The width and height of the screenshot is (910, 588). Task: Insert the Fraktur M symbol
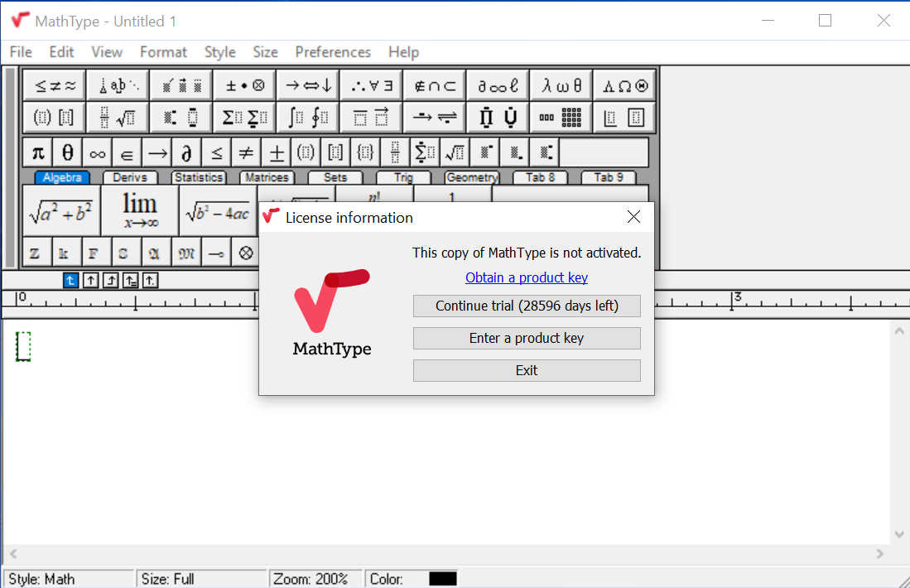click(x=185, y=253)
